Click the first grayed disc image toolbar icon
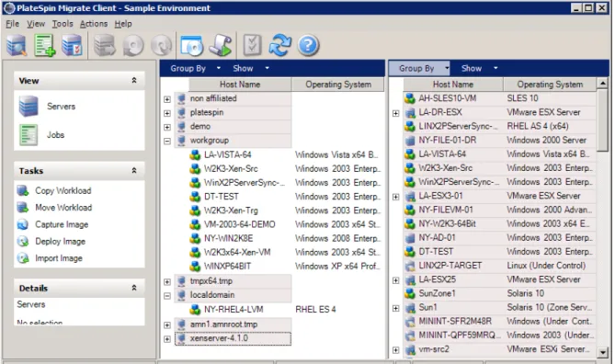The height and width of the screenshot is (364, 615). [133, 46]
